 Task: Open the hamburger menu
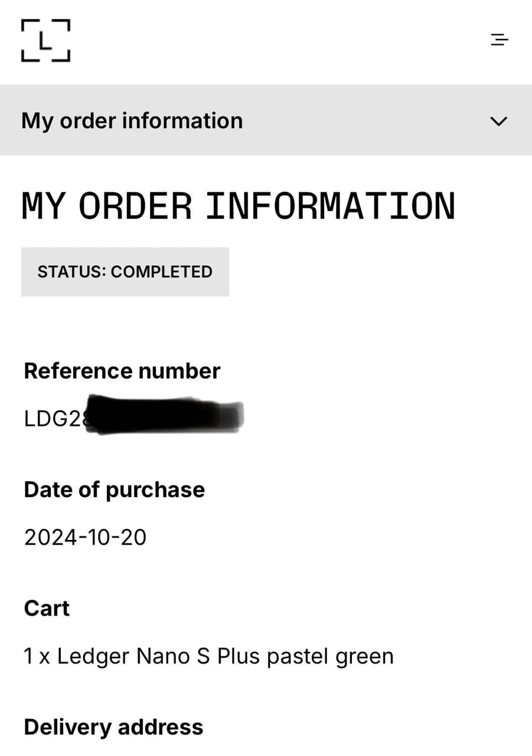499,40
